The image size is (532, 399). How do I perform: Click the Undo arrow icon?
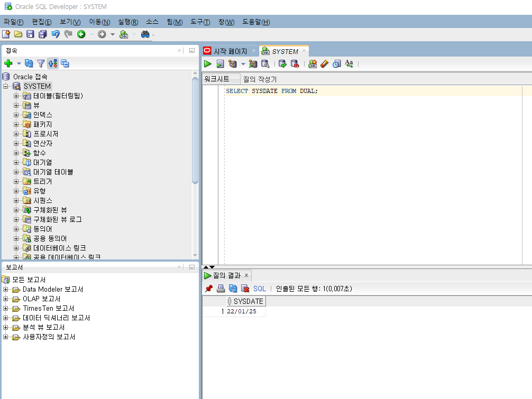(x=56, y=34)
